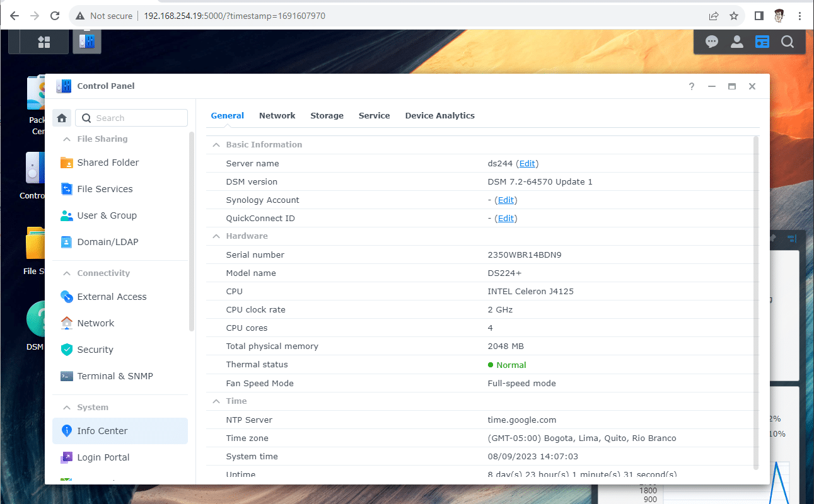814x504 pixels.
Task: Open the browser side panel icon
Action: coord(759,16)
